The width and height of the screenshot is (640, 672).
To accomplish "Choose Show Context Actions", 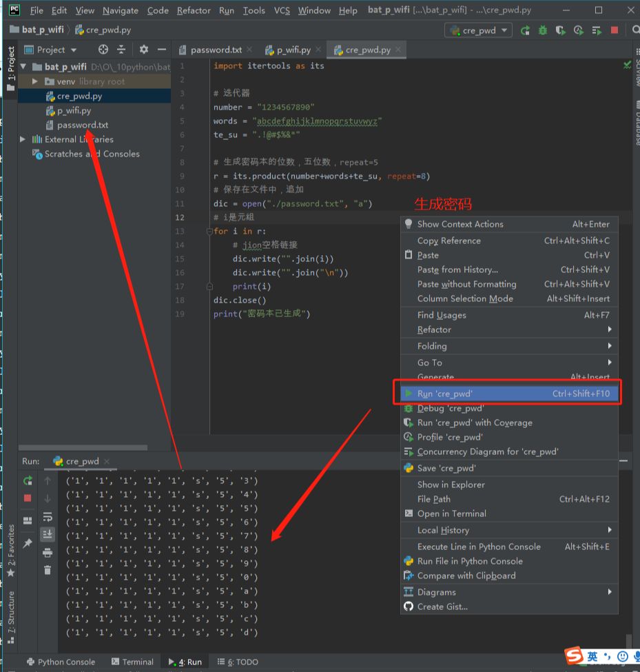I will 509,224.
